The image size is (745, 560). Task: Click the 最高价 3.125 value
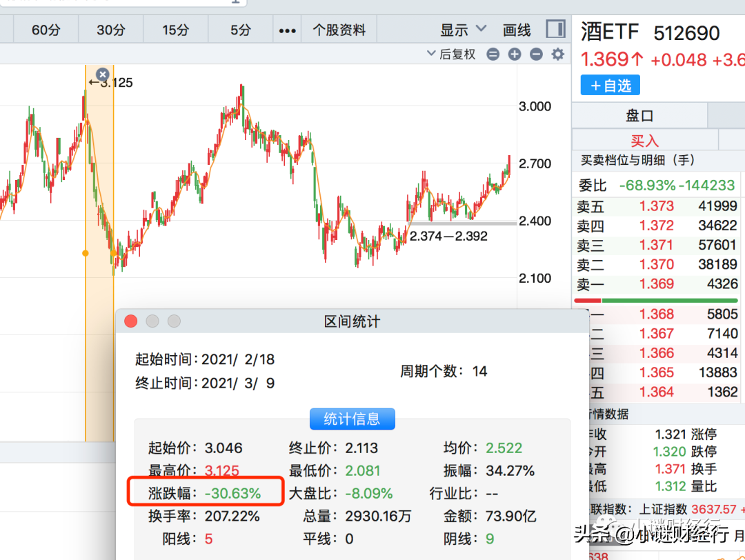click(x=222, y=471)
